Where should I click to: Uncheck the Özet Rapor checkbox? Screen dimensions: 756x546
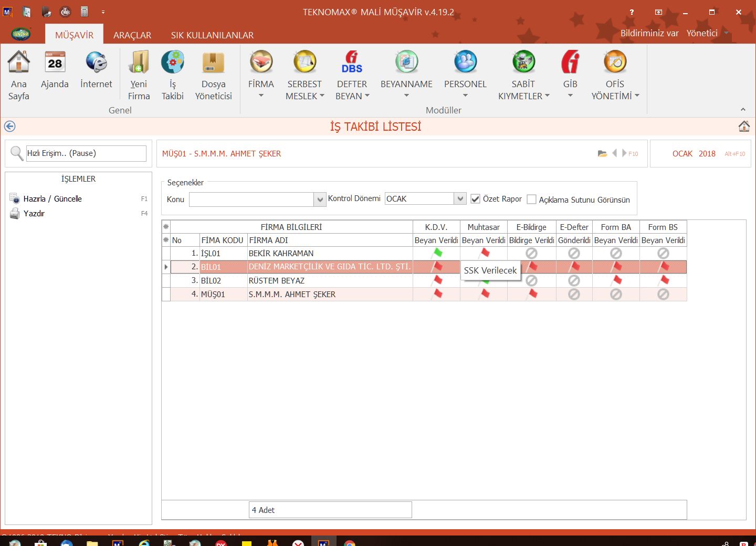point(476,199)
